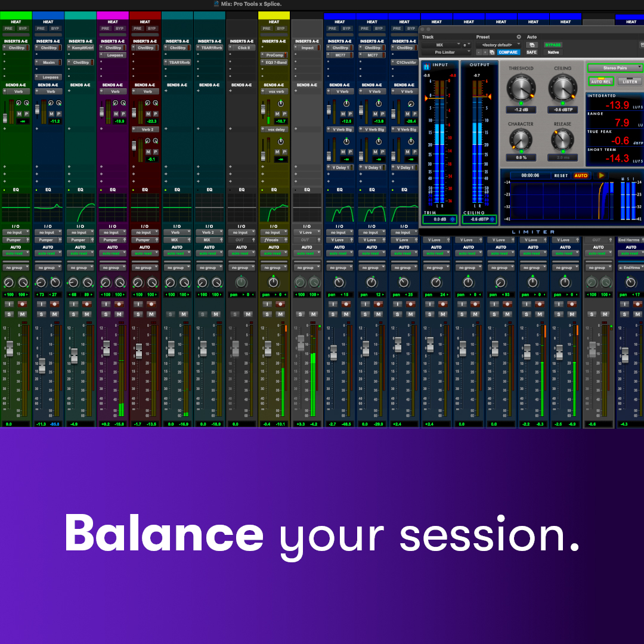Toggle HEAT BYP on the red track
The width and height of the screenshot is (644, 644).
tap(152, 29)
